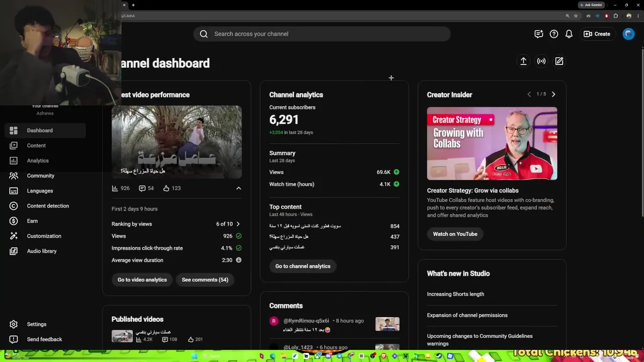Open a new browser tab
644x362 pixels.
tap(133, 5)
